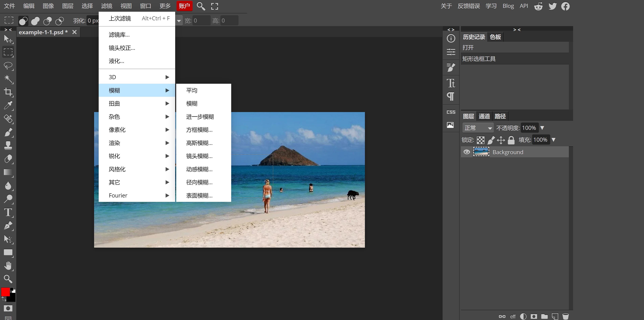Select the Spot Healing Brush tool
The width and height of the screenshot is (644, 320).
[x=8, y=119]
